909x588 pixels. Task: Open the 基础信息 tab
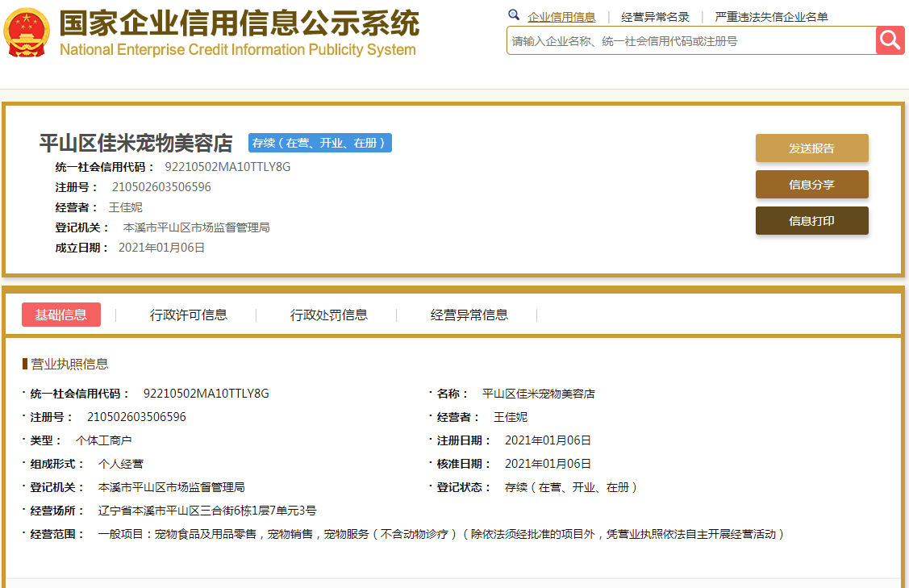[60, 315]
